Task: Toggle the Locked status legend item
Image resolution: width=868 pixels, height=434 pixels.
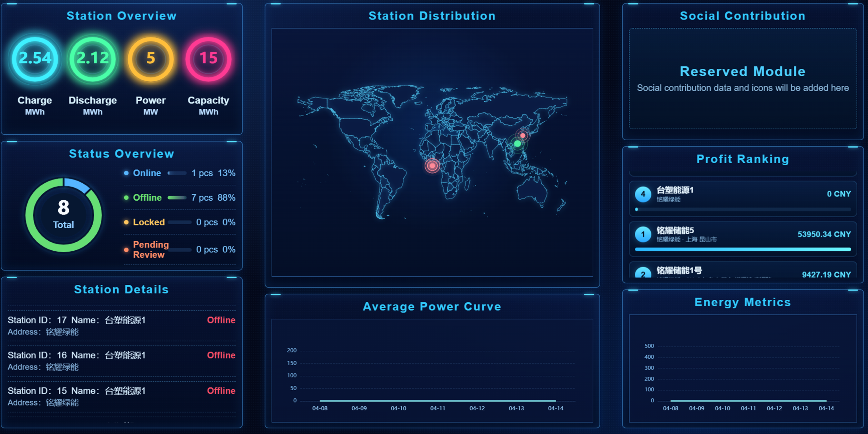Action: coord(149,222)
